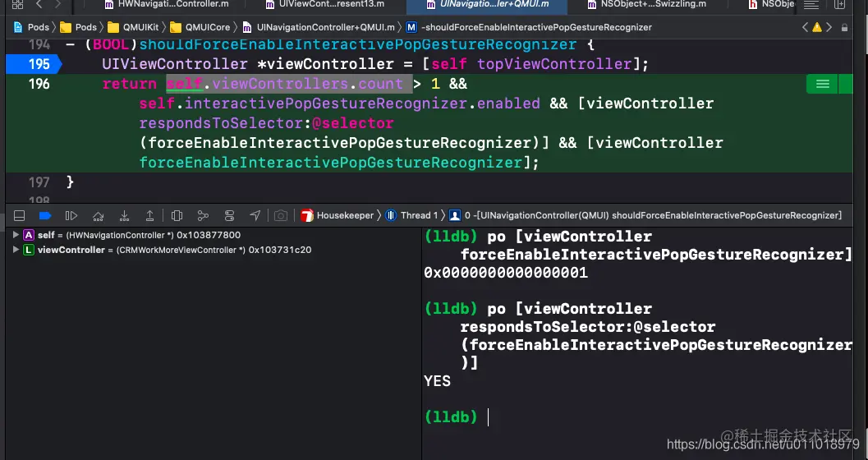868x460 pixels.
Task: Continue program execution in debug bar
Action: point(71,215)
